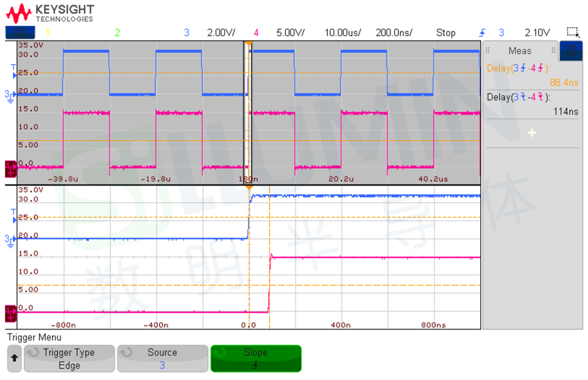Image resolution: width=588 pixels, height=380 pixels.
Task: Click the Meas panel left drag handle
Action: 487,50
